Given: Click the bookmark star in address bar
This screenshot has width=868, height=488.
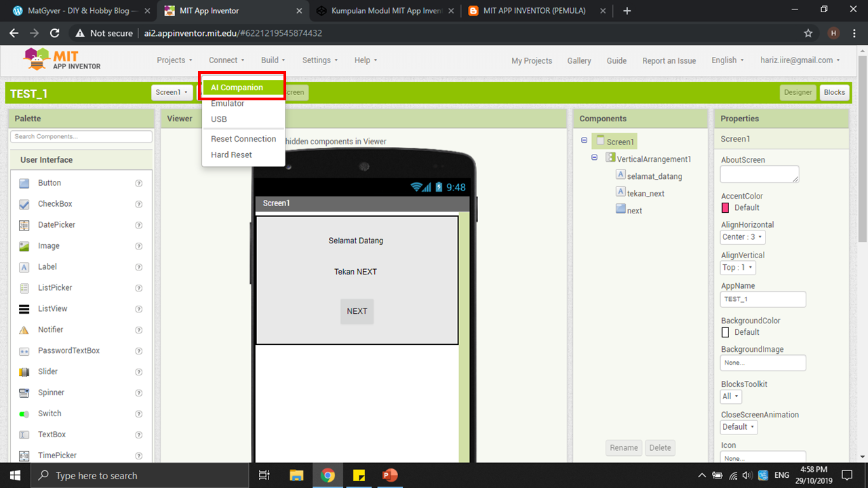Looking at the screenshot, I should [x=808, y=33].
